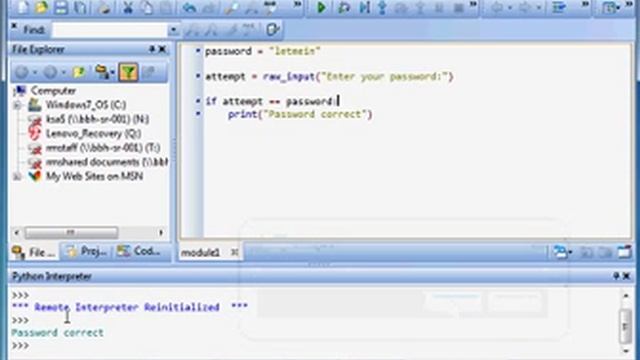Image resolution: width=640 pixels, height=360 pixels.
Task: Save all open files
Action: [80, 7]
